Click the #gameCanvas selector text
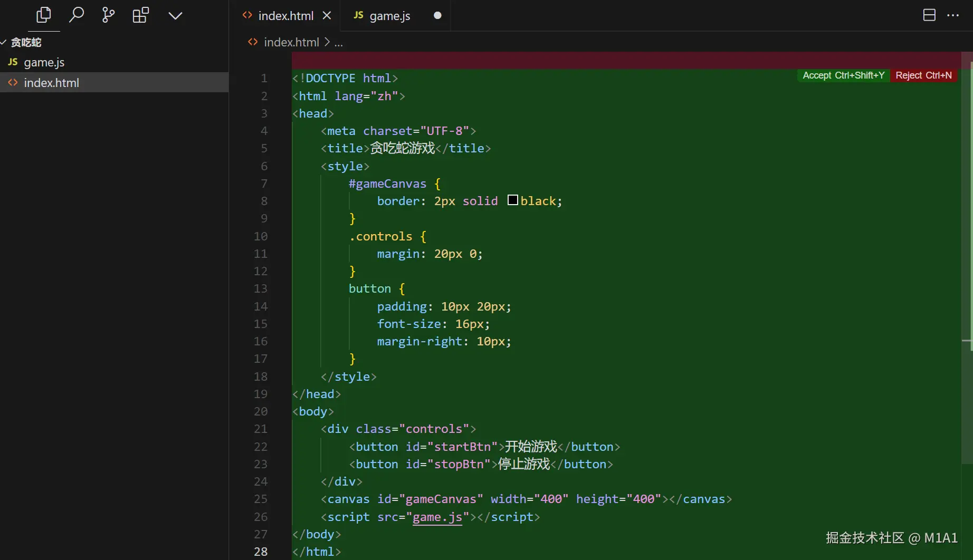The image size is (973, 560). click(x=387, y=184)
